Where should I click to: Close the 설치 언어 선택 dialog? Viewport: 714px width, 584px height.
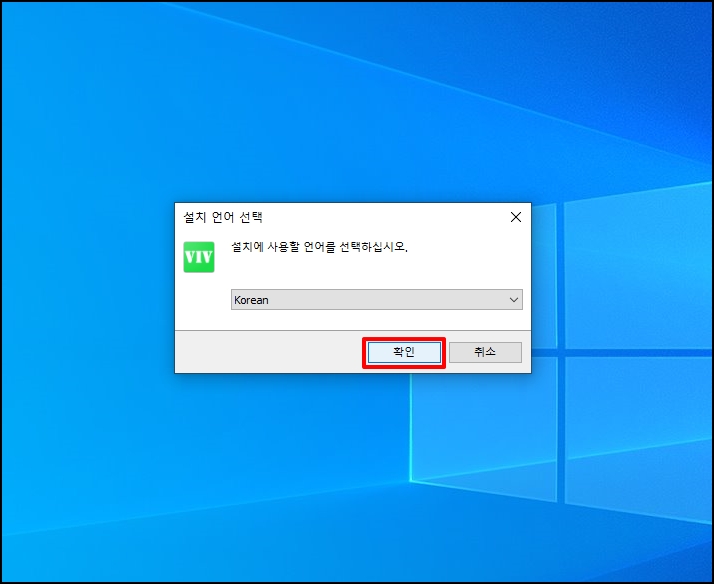point(515,217)
